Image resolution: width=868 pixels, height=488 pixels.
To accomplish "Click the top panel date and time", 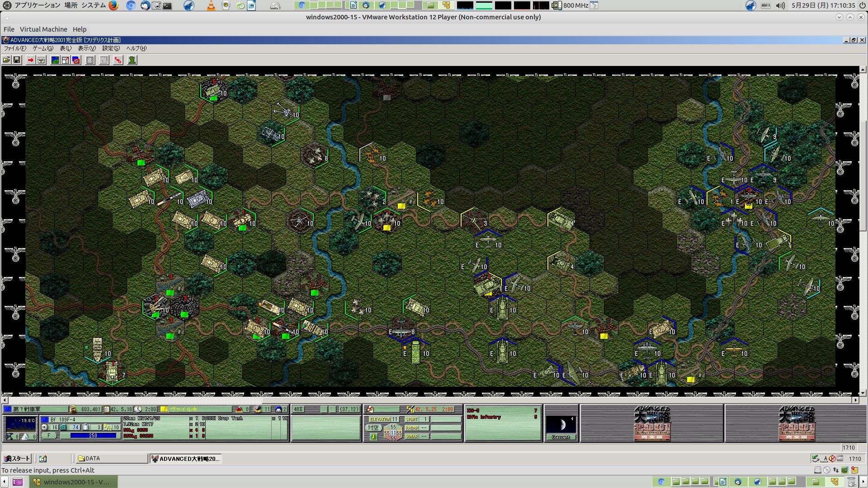I will [823, 5].
